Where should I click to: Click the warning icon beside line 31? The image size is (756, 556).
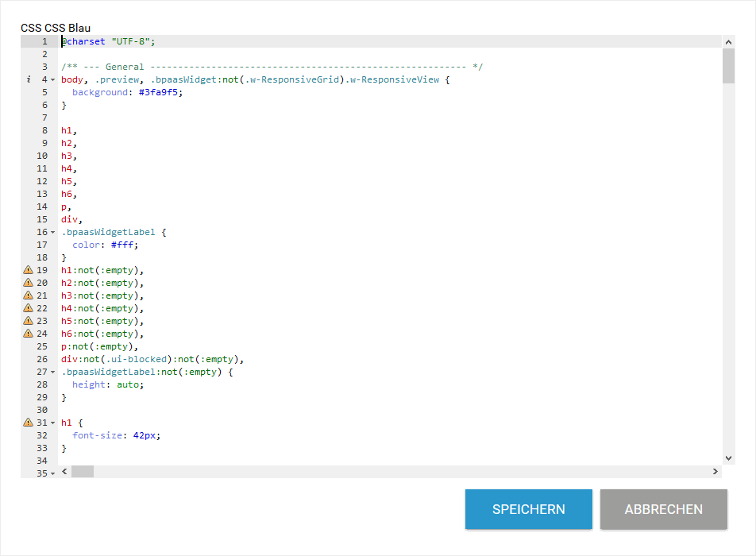pyautogui.click(x=29, y=423)
